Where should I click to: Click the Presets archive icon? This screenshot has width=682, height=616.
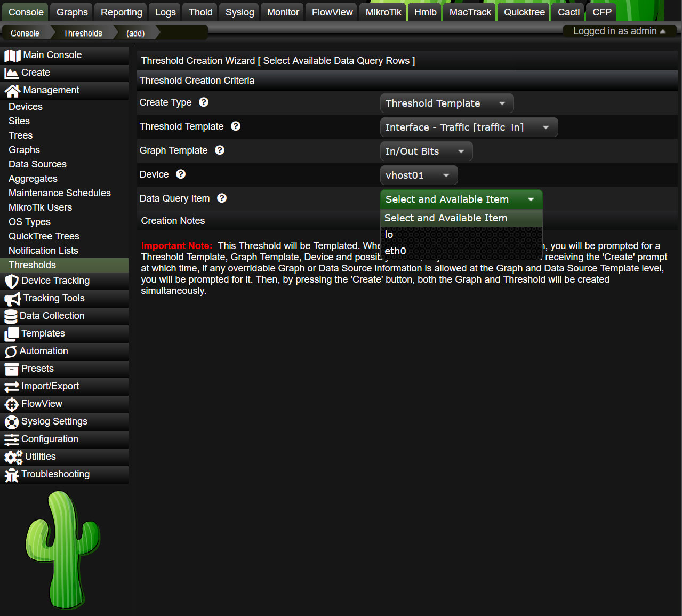pyautogui.click(x=12, y=369)
